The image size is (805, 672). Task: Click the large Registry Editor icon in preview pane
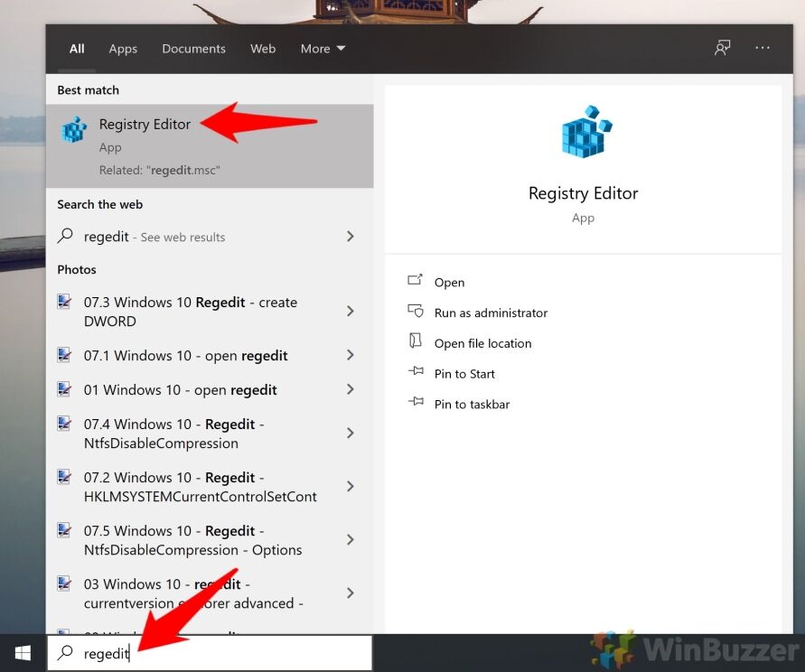(586, 131)
